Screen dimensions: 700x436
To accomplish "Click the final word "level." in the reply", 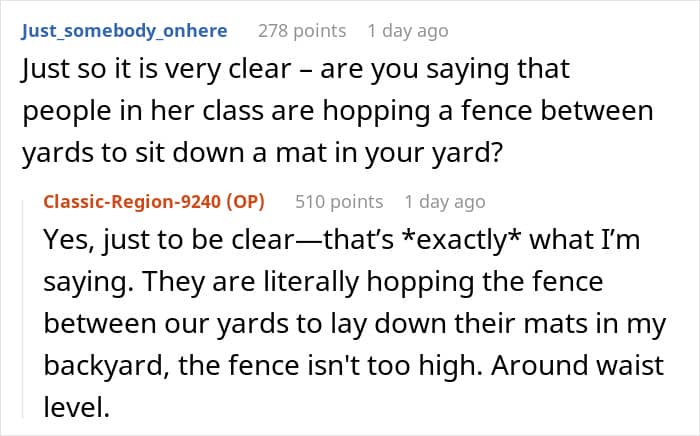I will pyautogui.click(x=70, y=399).
